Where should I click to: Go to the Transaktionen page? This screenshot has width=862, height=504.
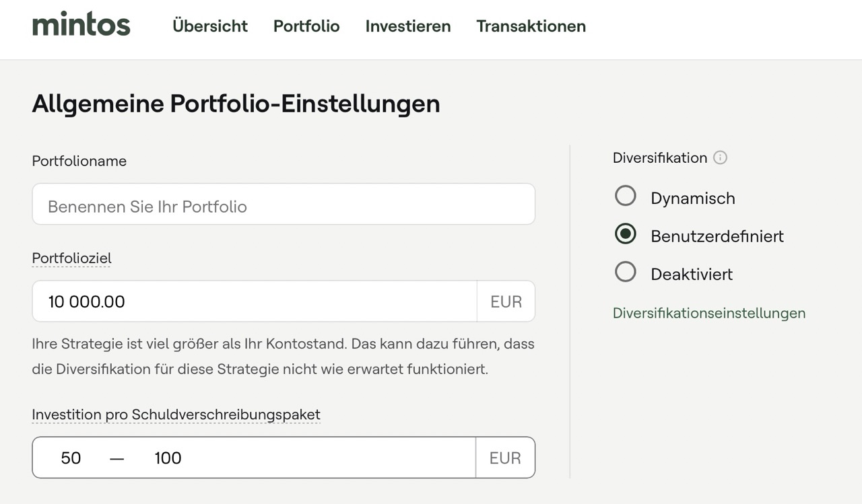tap(531, 26)
